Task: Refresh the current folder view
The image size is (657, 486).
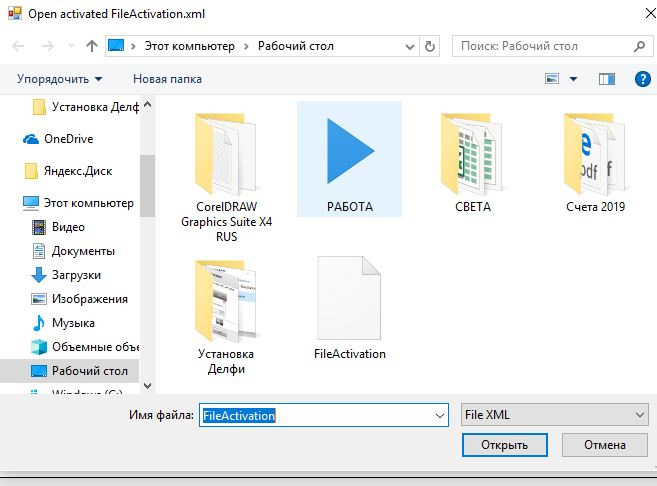Action: (429, 47)
